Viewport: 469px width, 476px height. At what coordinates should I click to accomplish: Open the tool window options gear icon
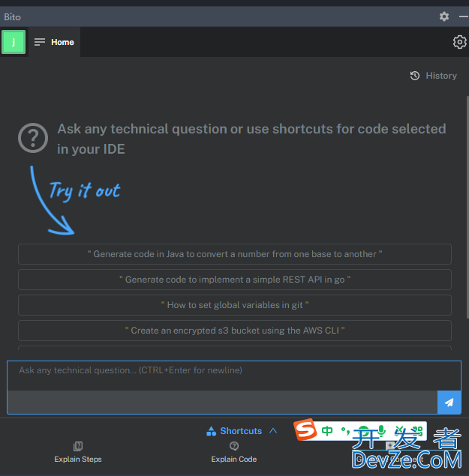444,16
